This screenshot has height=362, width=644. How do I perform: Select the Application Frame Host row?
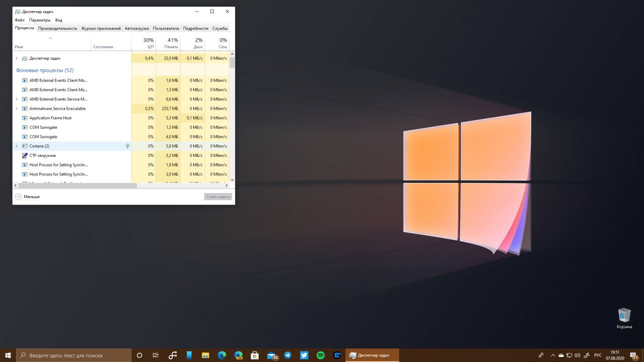pos(121,118)
